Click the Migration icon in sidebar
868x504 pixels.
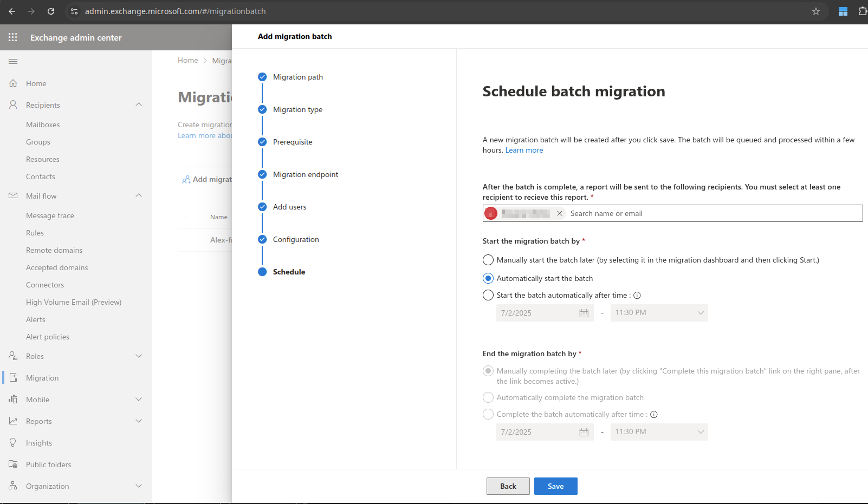pyautogui.click(x=14, y=377)
